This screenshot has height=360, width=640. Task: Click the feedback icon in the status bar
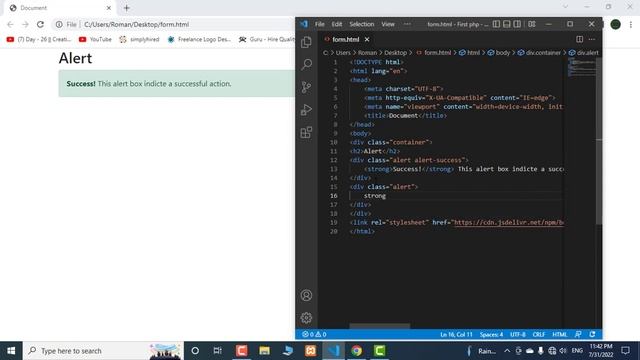578,334
